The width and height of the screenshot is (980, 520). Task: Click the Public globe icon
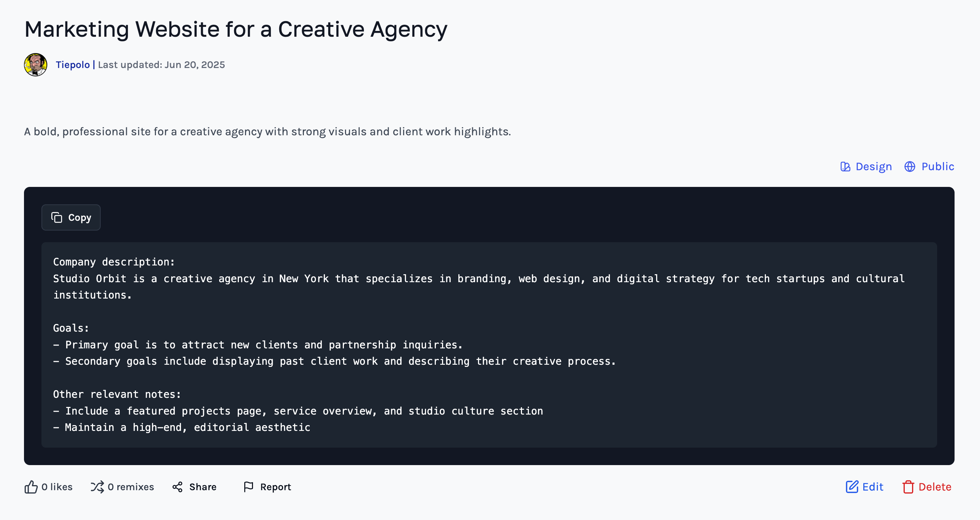(x=909, y=167)
